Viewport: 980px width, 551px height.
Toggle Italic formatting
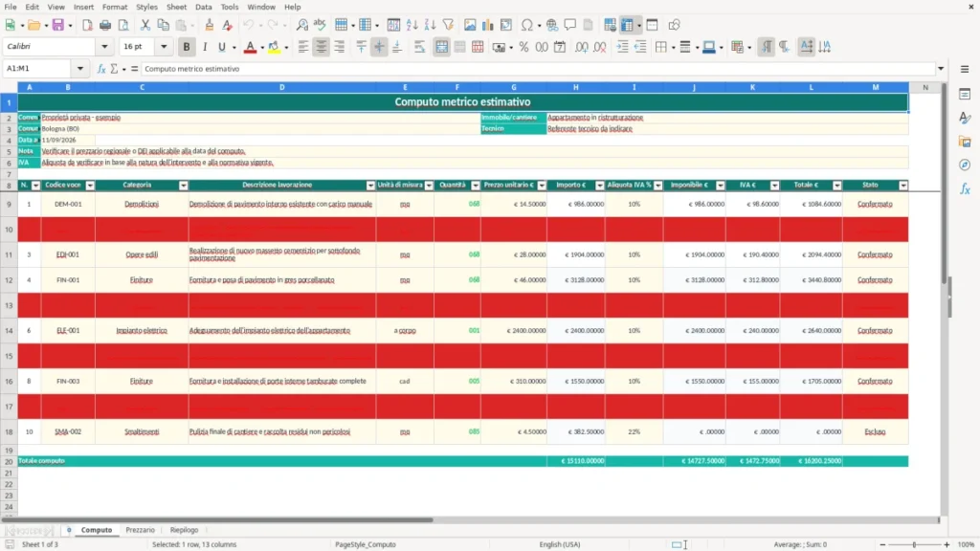pyautogui.click(x=205, y=47)
